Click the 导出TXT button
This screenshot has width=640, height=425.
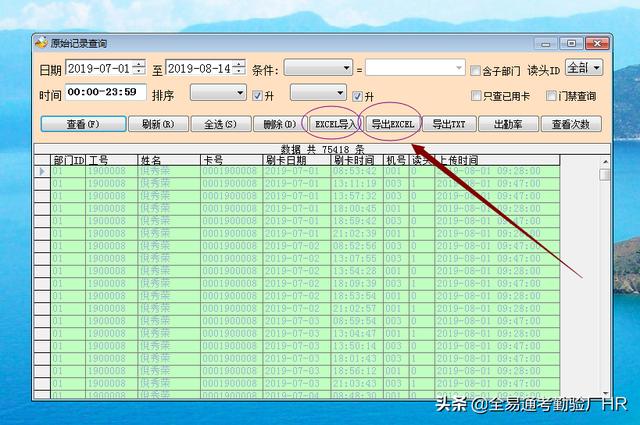pos(449,124)
